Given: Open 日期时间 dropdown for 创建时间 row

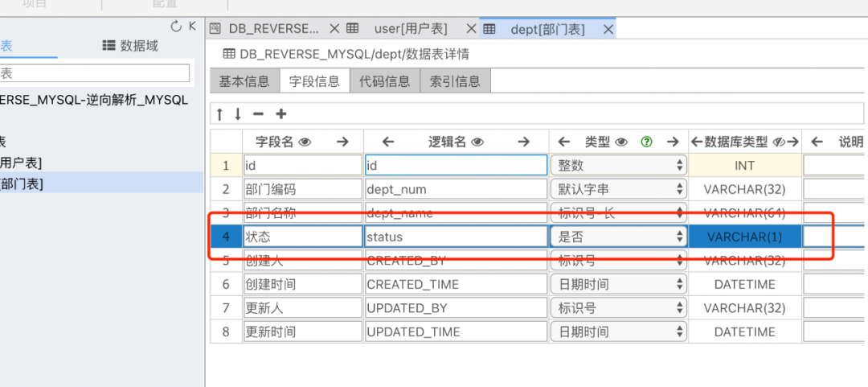Looking at the screenshot, I should coord(619,285).
